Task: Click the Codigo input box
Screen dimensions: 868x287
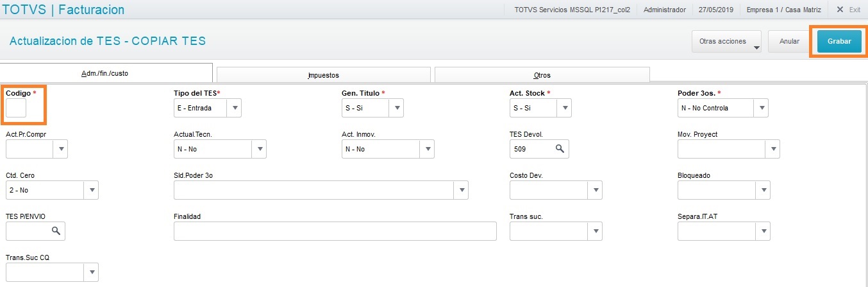Action: point(16,108)
